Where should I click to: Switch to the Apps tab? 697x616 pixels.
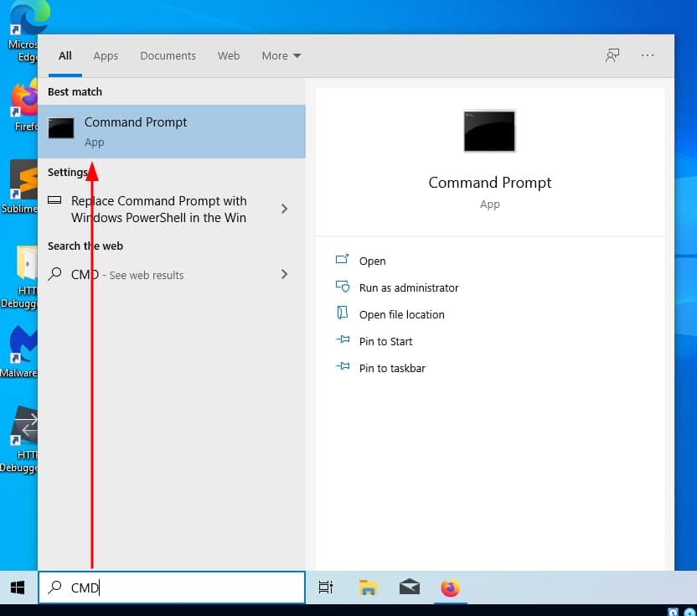tap(106, 56)
